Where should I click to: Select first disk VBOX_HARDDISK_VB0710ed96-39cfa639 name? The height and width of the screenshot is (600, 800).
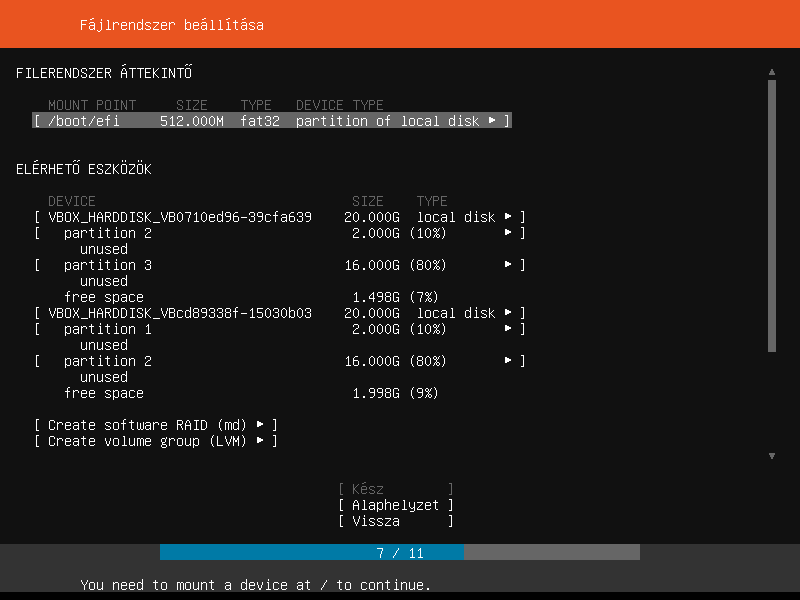point(180,217)
